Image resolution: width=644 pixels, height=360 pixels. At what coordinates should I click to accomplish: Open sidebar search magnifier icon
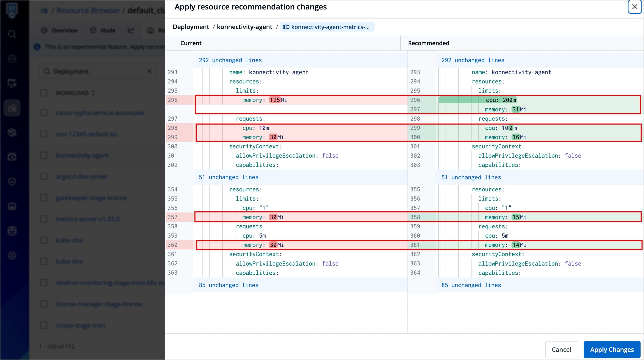click(x=12, y=34)
